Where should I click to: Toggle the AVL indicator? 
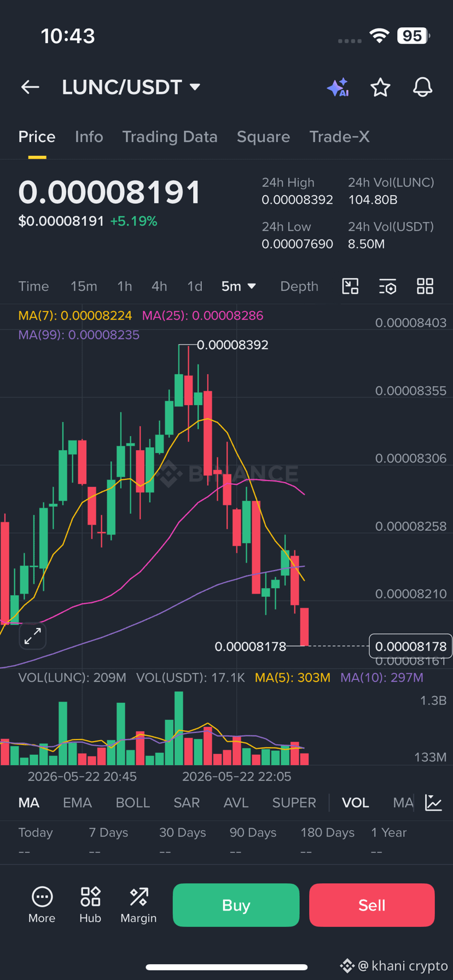tap(236, 802)
